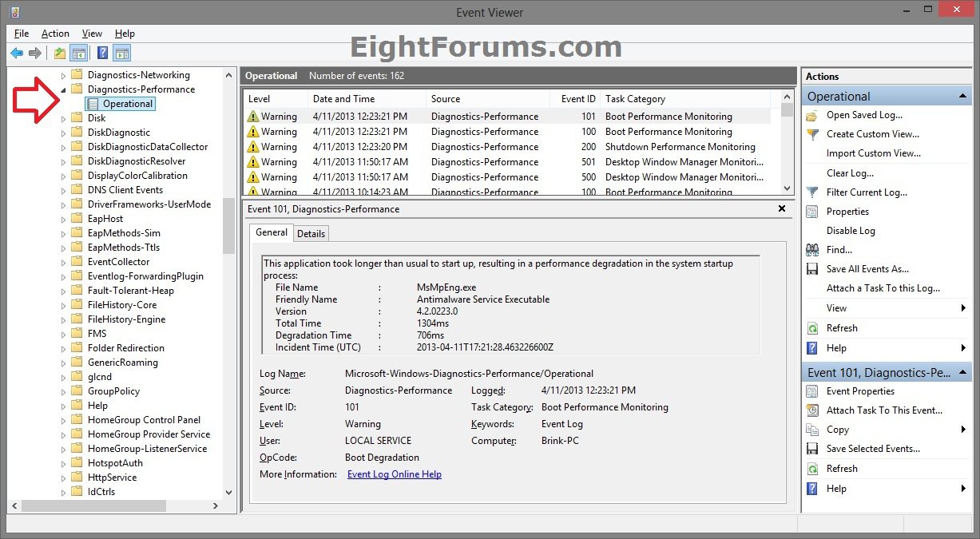Click the Back arrow toolbar icon
Viewport: 980px width, 539px height.
[17, 54]
